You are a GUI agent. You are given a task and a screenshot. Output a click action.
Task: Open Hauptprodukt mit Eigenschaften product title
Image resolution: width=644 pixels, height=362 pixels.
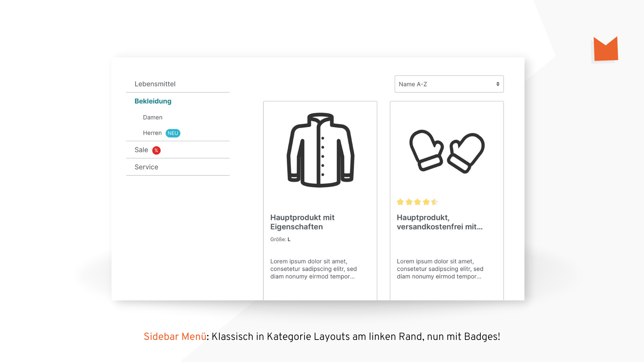pos(302,222)
